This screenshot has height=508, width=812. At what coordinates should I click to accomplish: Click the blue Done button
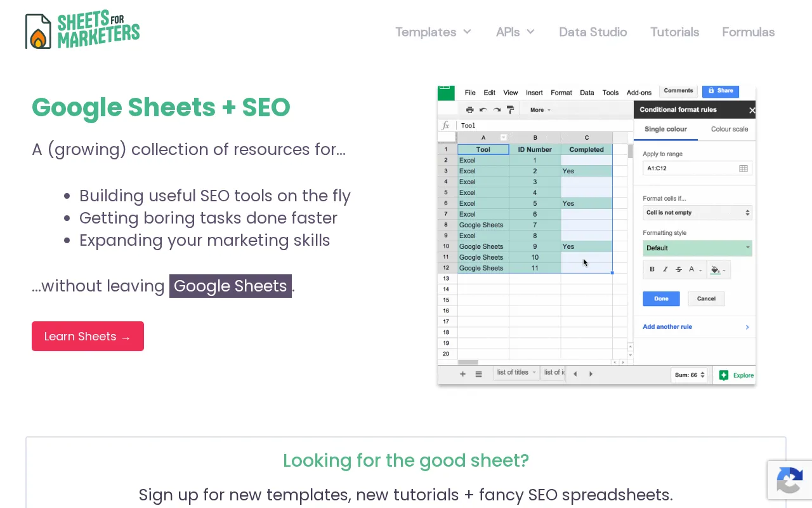coord(661,298)
